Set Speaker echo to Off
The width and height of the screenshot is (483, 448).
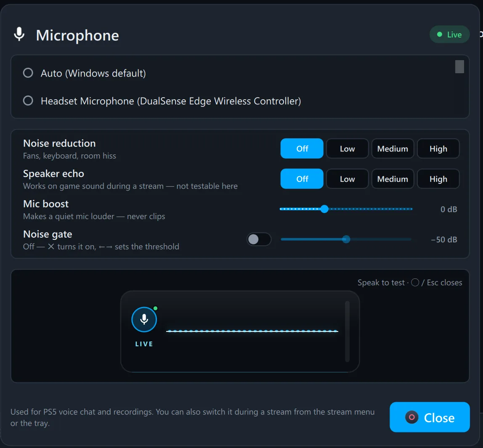pos(302,179)
